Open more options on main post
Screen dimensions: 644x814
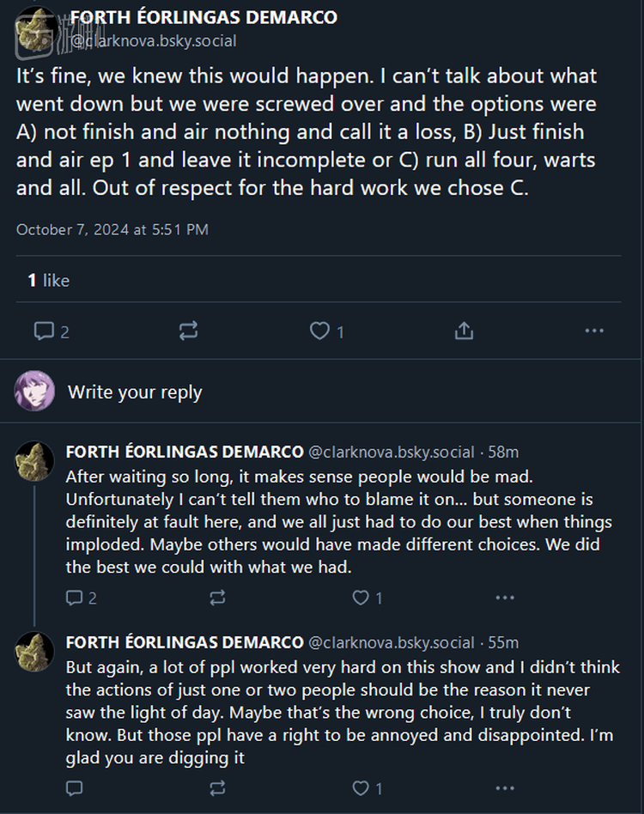(x=594, y=331)
